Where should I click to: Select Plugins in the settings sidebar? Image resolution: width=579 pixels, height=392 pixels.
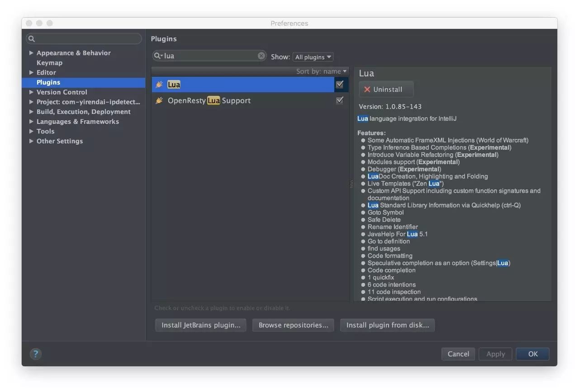pyautogui.click(x=48, y=82)
